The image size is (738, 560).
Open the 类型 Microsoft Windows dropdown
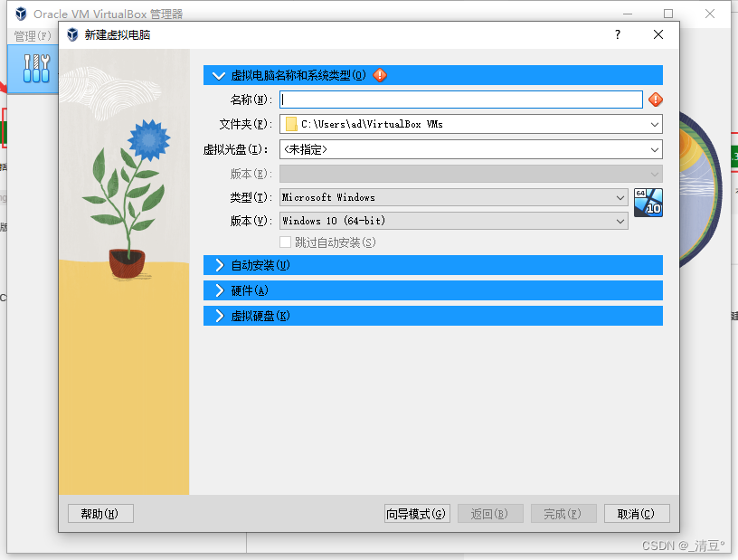[620, 198]
